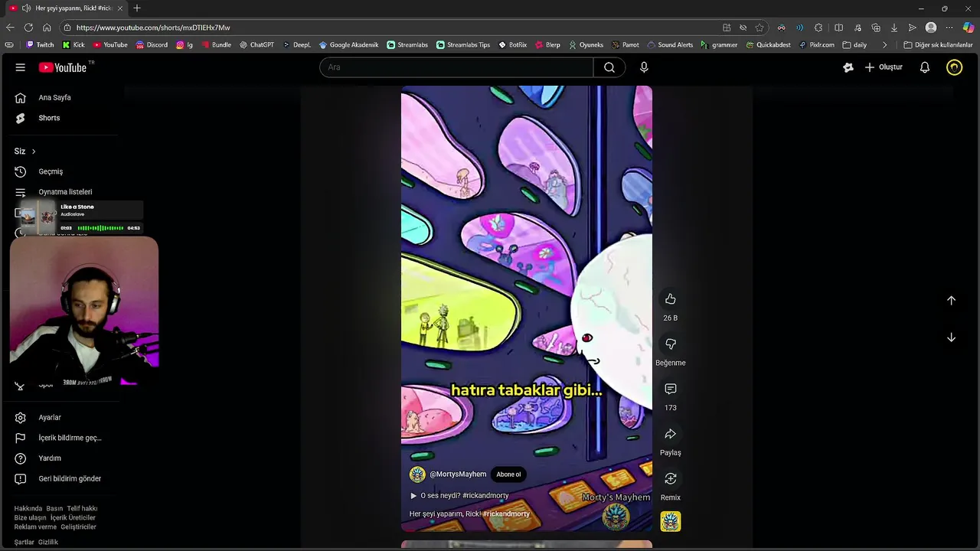The width and height of the screenshot is (980, 551).
Task: Click Gizlilik footer link
Action: (48, 543)
